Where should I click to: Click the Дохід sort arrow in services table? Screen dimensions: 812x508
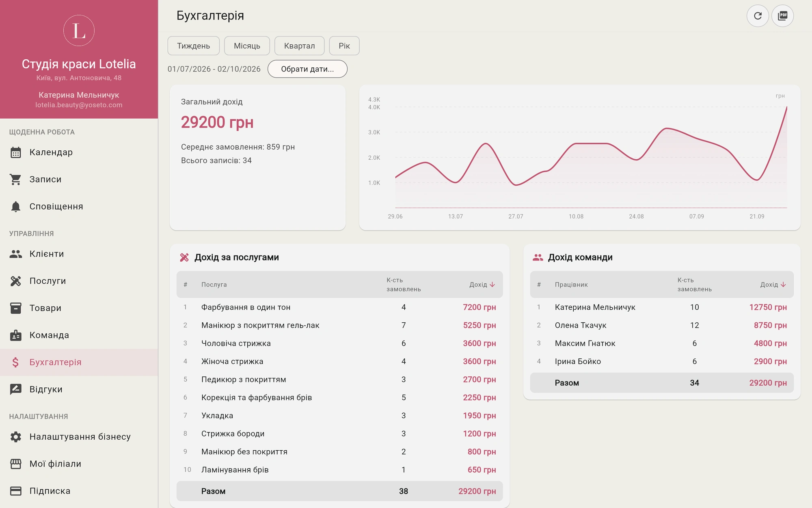(x=492, y=284)
